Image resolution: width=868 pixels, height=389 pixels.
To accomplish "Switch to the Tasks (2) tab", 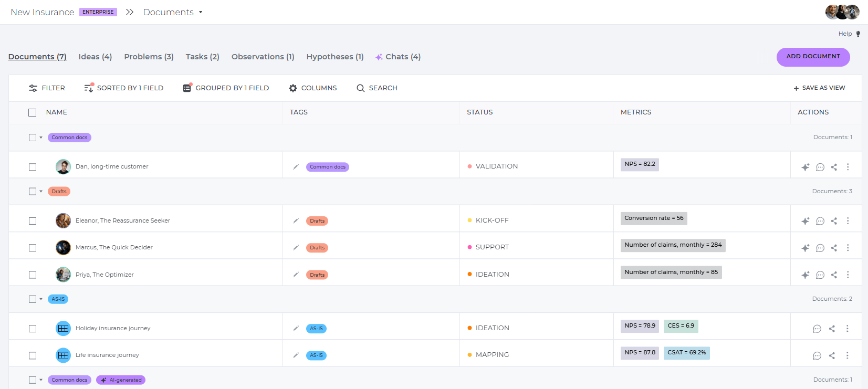I will (202, 57).
